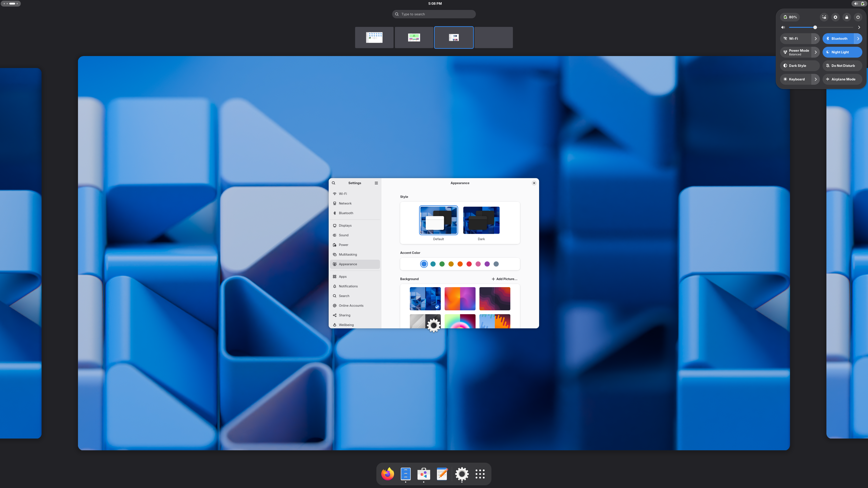Screen dimensions: 868x488
Task: Click the screenshot icon in quick settings
Action: pyautogui.click(x=824, y=17)
